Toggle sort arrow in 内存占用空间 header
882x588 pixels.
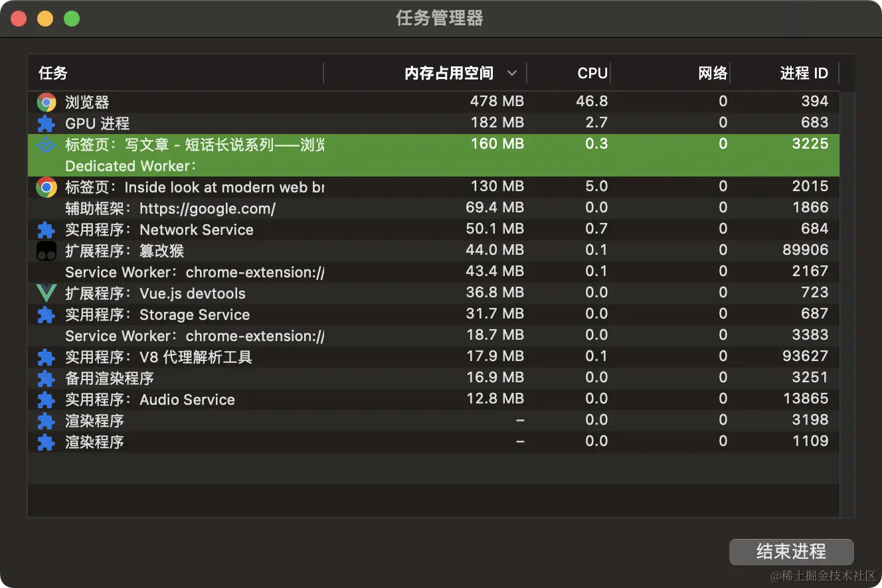click(511, 73)
